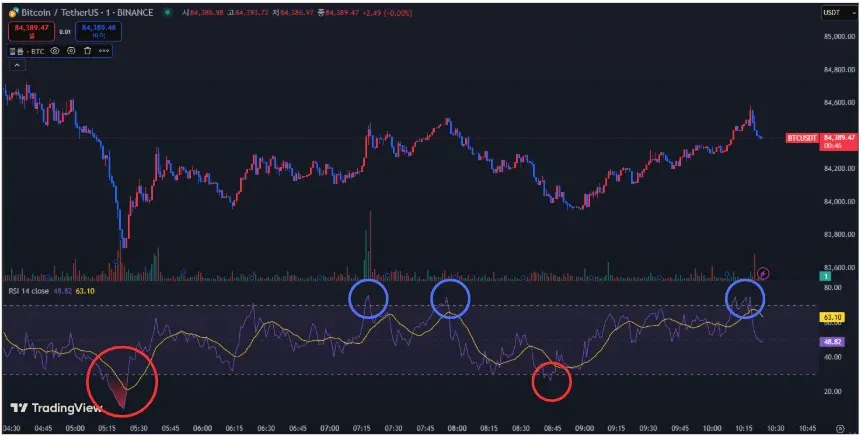Screen dimensions: 863x438
Task: Click the 10:15 time axis label
Action: tap(744, 428)
